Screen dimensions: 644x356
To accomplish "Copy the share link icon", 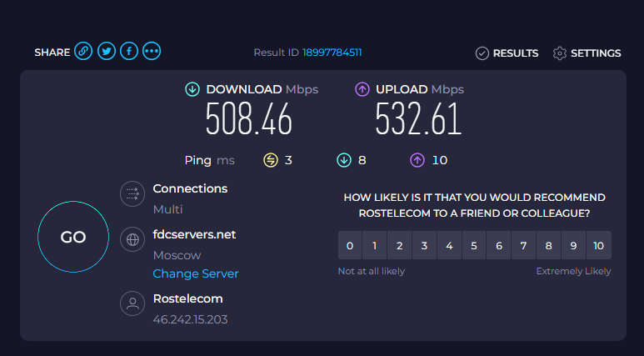I will (x=83, y=52).
